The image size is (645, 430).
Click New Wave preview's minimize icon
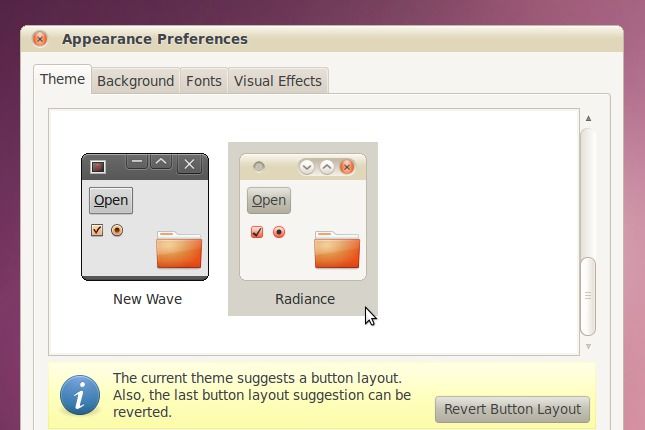click(138, 163)
